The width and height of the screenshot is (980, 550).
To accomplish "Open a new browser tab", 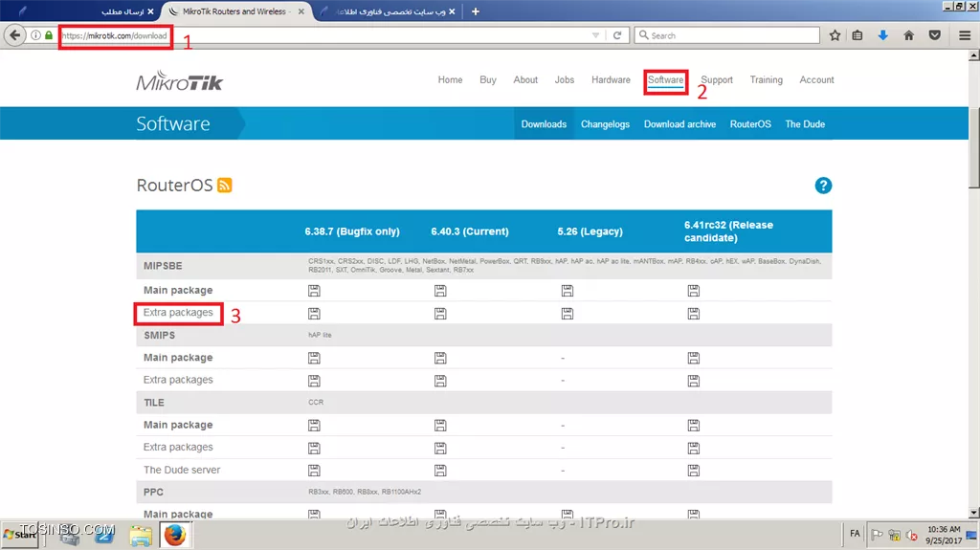I will tap(475, 11).
